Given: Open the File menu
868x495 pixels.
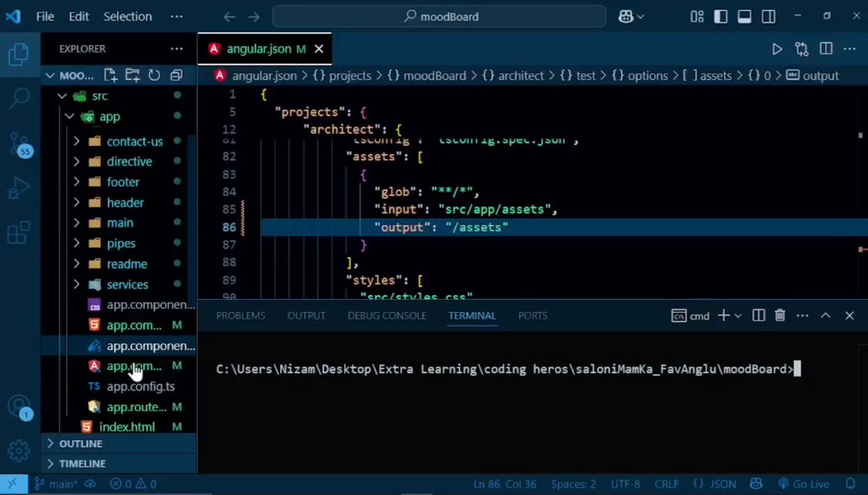Looking at the screenshot, I should (x=45, y=16).
